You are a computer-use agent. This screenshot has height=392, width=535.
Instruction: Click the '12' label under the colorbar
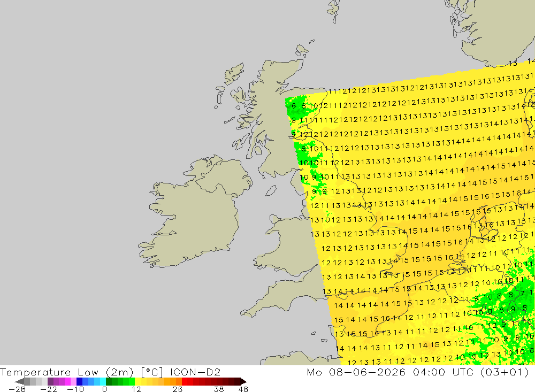136,389
